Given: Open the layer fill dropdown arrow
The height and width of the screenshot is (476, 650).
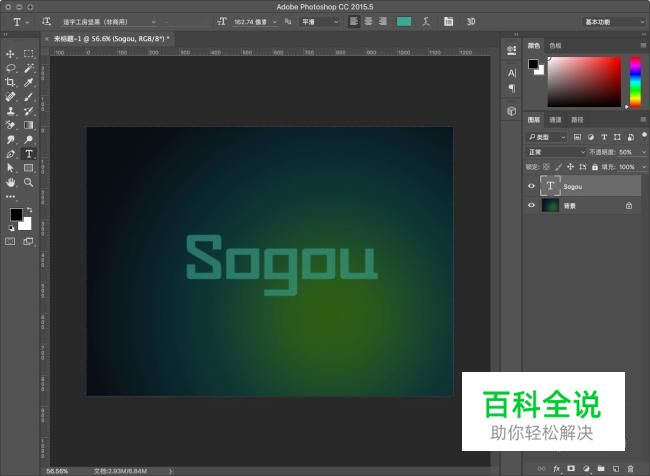Looking at the screenshot, I should pyautogui.click(x=644, y=167).
